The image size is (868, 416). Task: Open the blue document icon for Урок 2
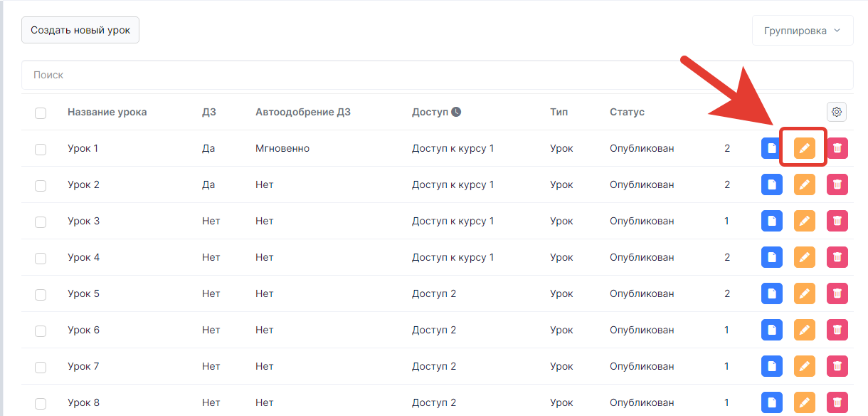pos(772,184)
